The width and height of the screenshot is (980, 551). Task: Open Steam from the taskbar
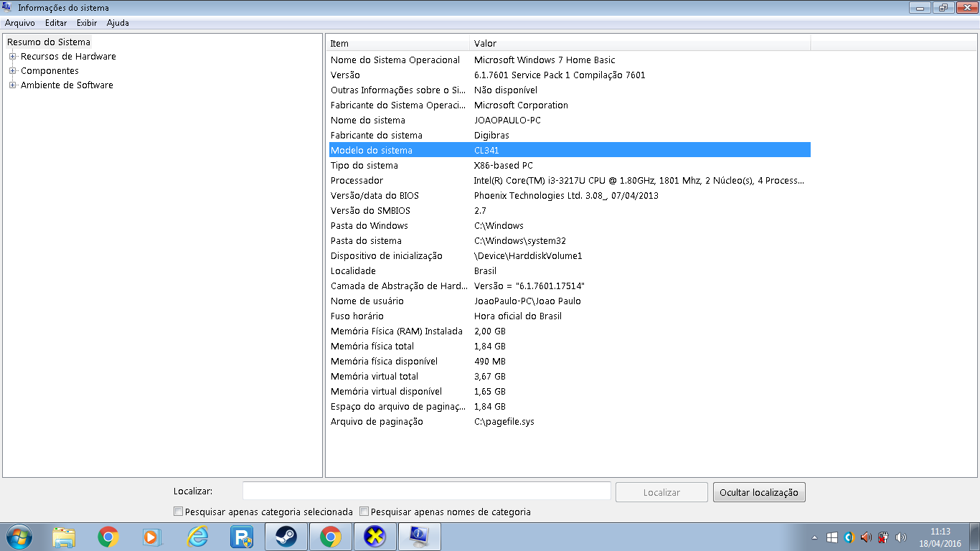click(x=286, y=537)
